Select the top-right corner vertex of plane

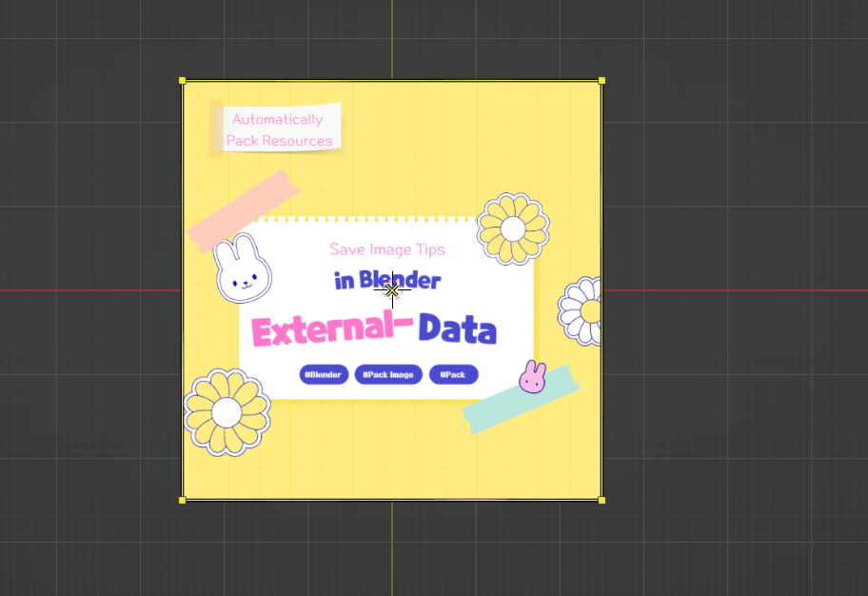click(x=602, y=80)
